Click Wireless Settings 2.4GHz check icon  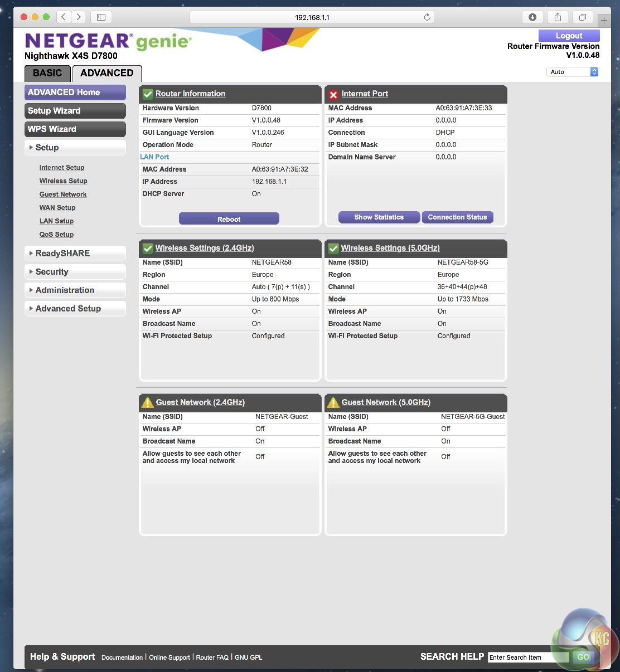(x=148, y=249)
